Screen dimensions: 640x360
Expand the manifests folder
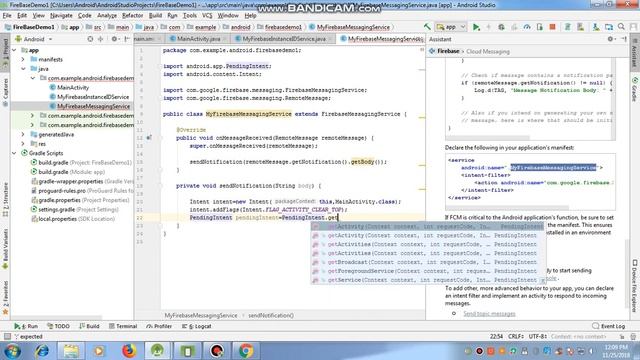pos(23,60)
